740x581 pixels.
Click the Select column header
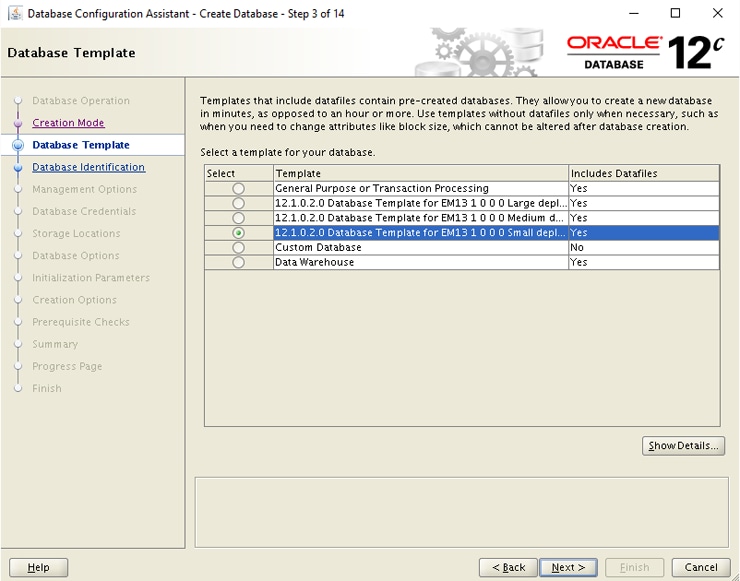(239, 173)
